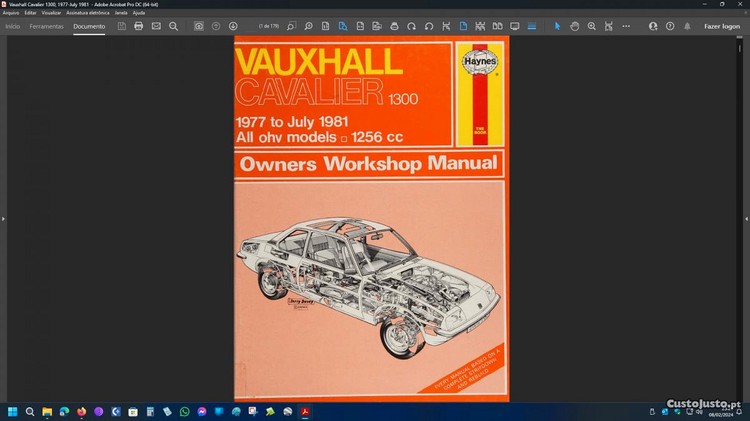Screen dimensions: 750x421
Task: Click the page number input field
Action: coord(262,26)
